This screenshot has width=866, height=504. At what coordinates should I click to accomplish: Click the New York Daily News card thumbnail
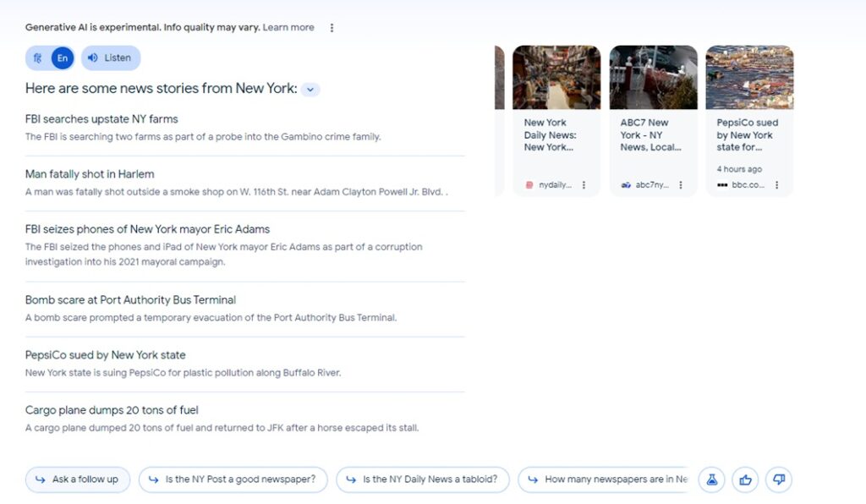click(x=556, y=77)
